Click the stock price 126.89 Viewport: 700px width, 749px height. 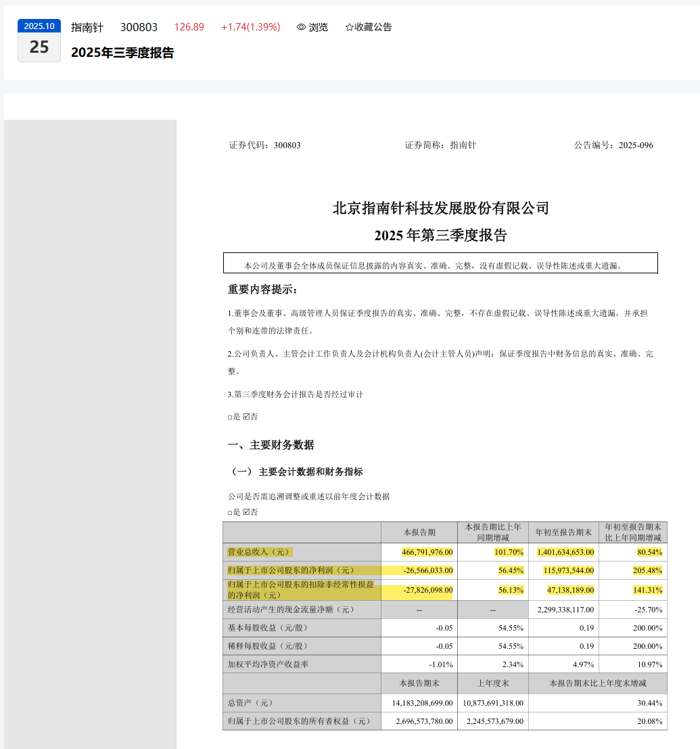pos(189,27)
